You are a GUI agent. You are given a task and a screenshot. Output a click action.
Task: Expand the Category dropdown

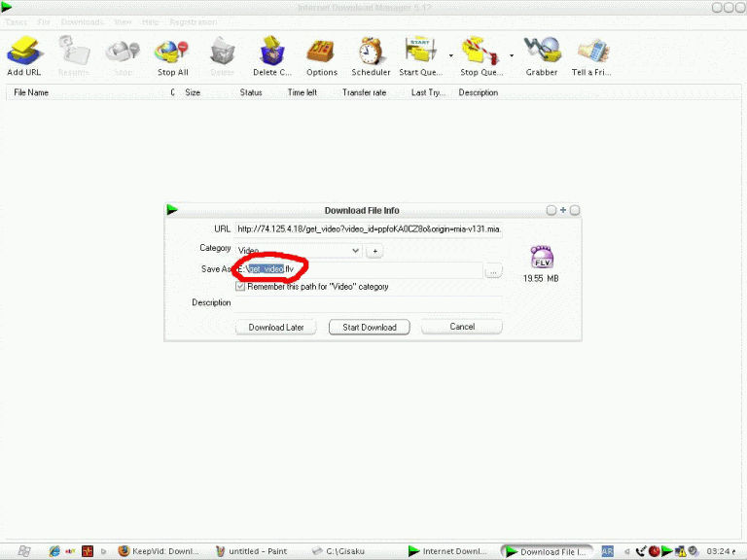coord(354,251)
